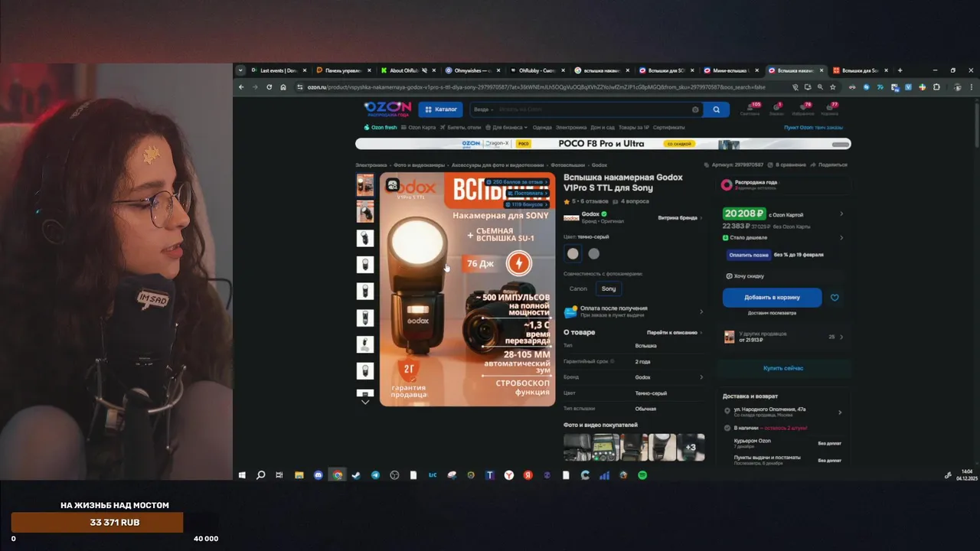
Task: Expand the Стало дешевле row
Action: click(x=783, y=238)
